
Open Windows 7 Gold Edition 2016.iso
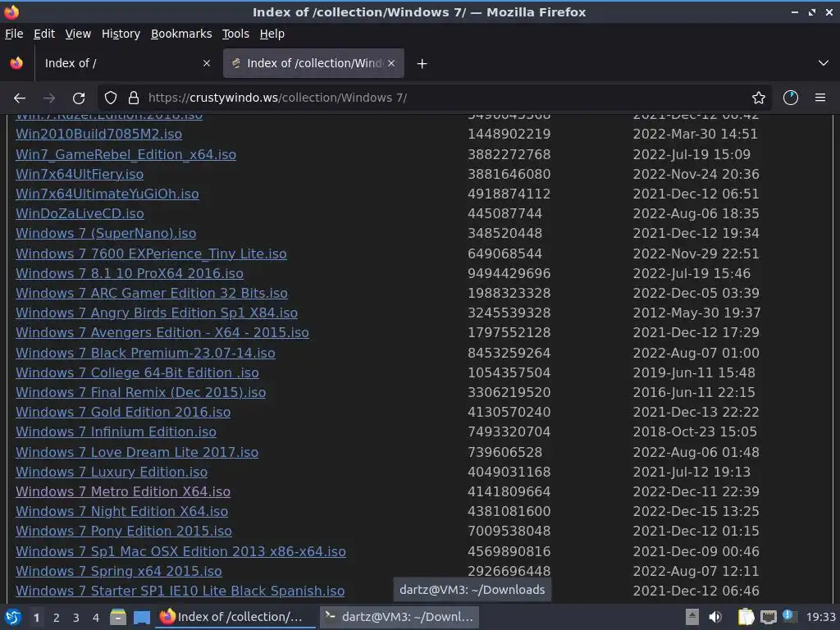tap(123, 412)
